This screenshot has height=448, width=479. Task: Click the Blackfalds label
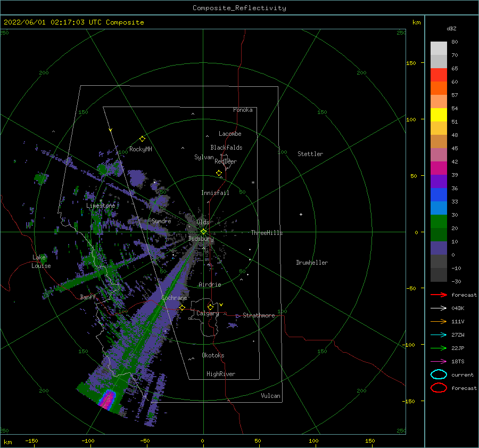point(226,148)
